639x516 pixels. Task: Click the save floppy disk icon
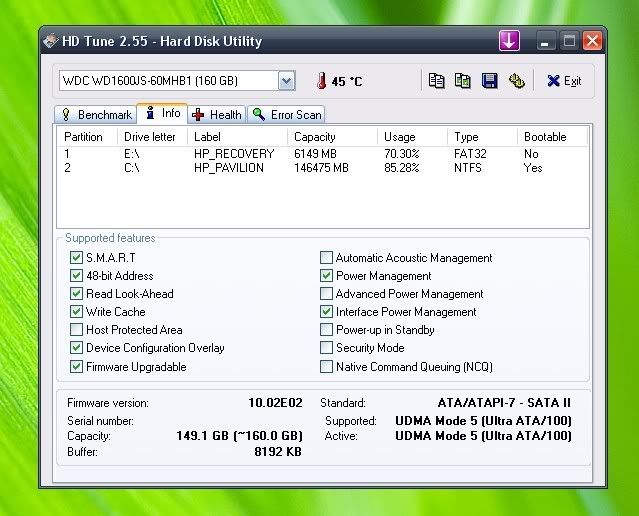[489, 81]
